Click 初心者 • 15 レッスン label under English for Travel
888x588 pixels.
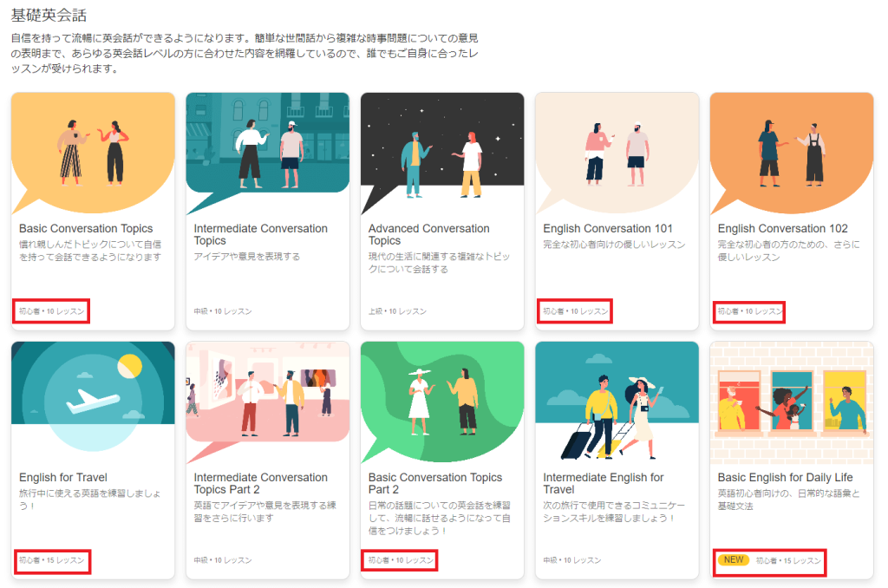click(52, 561)
